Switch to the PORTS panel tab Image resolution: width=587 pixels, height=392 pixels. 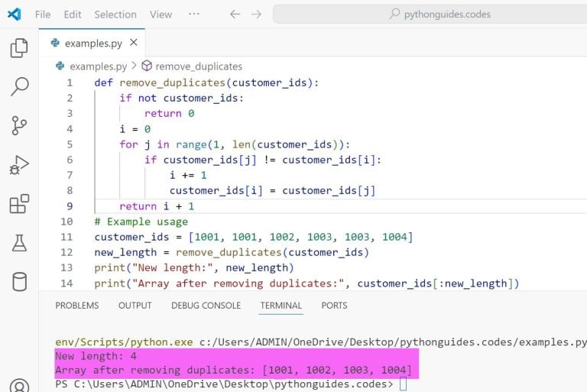coord(334,306)
